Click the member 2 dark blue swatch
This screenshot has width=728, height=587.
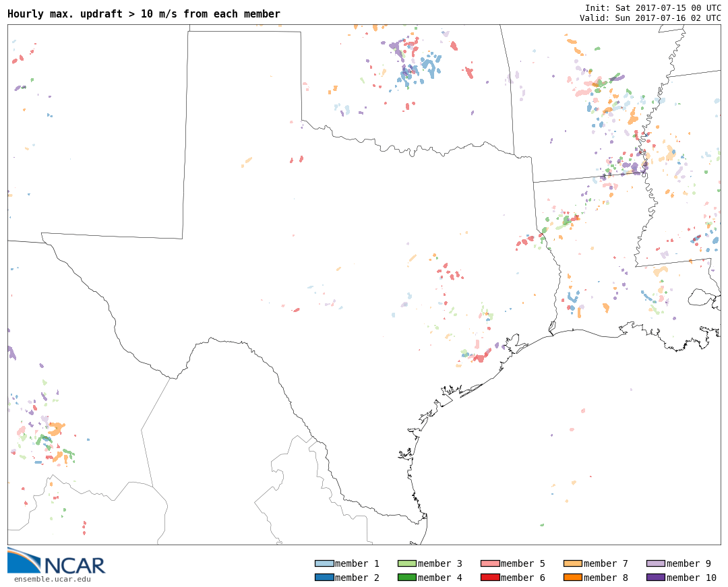click(x=324, y=578)
